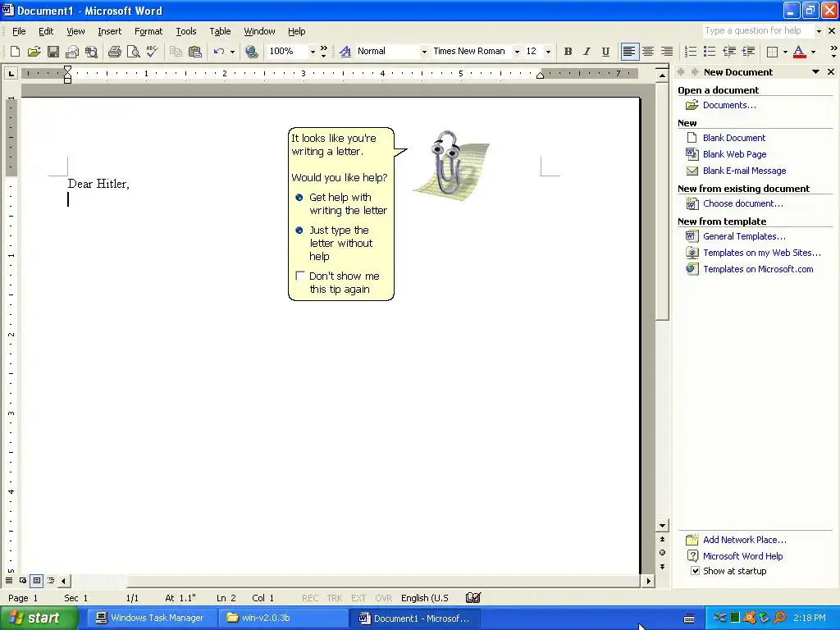Open the Edit menu
Screen dimensions: 840x630
pyautogui.click(x=46, y=31)
